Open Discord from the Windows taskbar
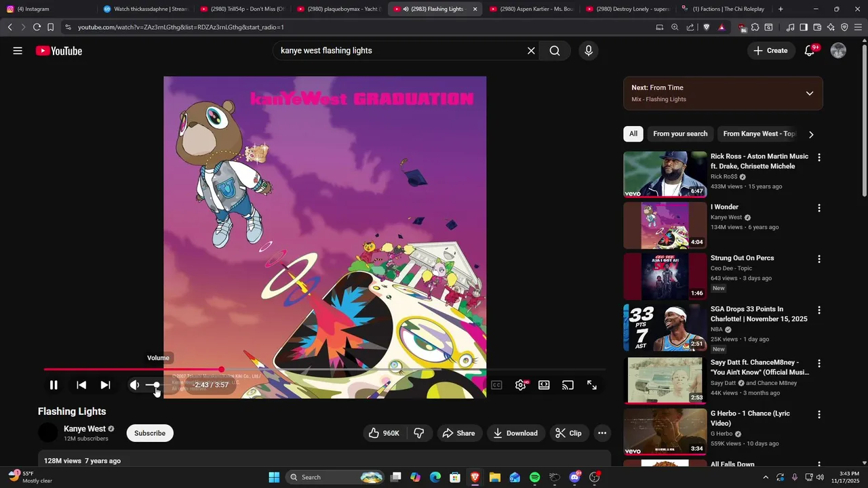The image size is (868, 488). pyautogui.click(x=575, y=477)
